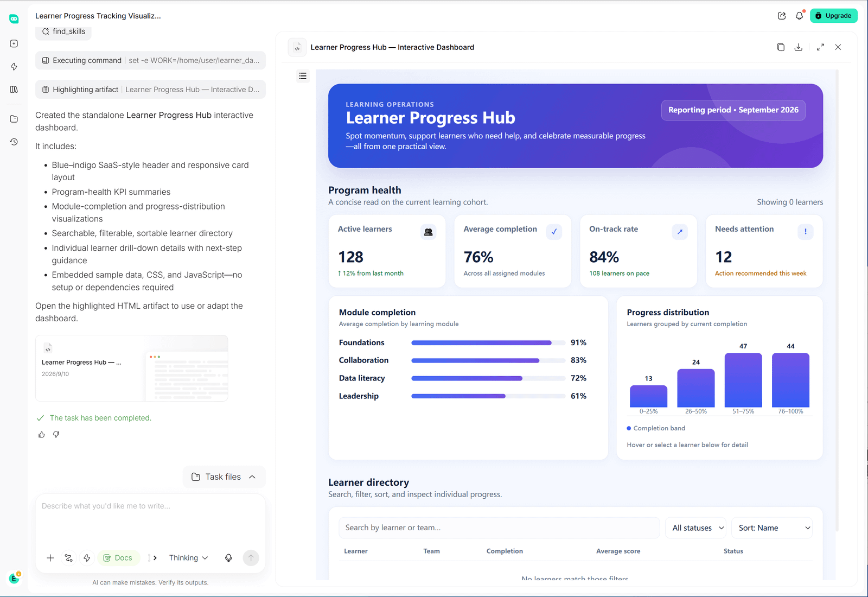Click the add attachment plus icon
This screenshot has height=597, width=868.
point(50,558)
